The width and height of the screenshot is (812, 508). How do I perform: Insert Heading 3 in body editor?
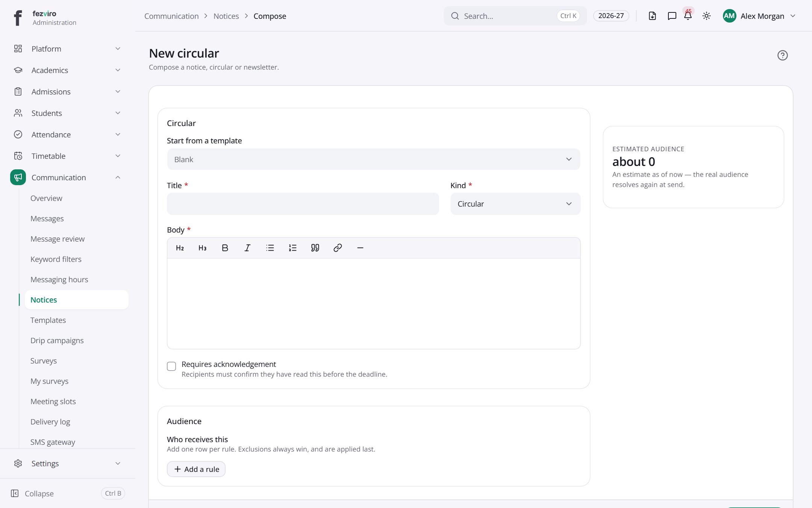(x=202, y=248)
